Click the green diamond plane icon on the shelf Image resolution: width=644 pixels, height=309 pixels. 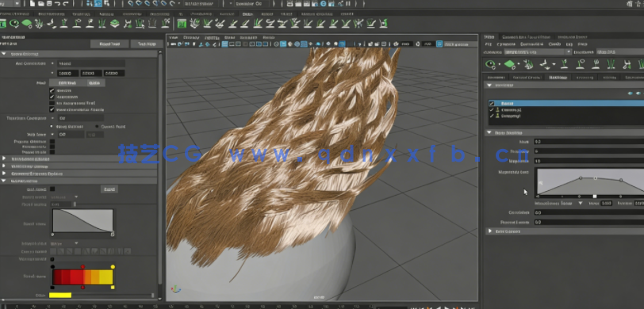coord(27,24)
